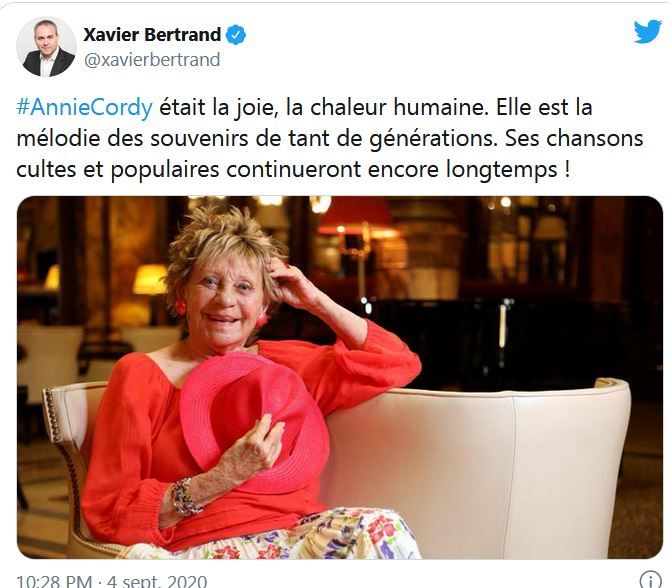
Task: Open the @xavierbertrand handle link
Action: (x=152, y=59)
